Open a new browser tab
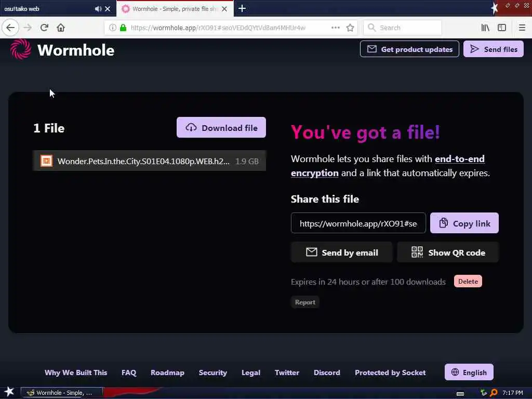The height and width of the screenshot is (399, 532). pyautogui.click(x=242, y=8)
